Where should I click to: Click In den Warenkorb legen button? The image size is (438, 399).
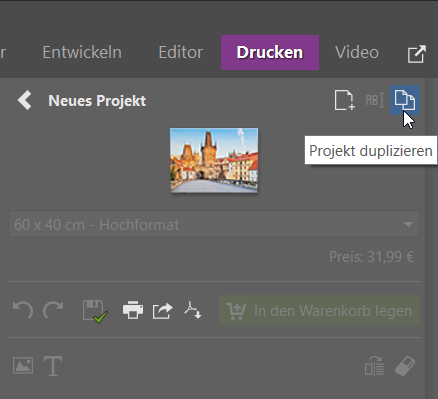click(319, 310)
